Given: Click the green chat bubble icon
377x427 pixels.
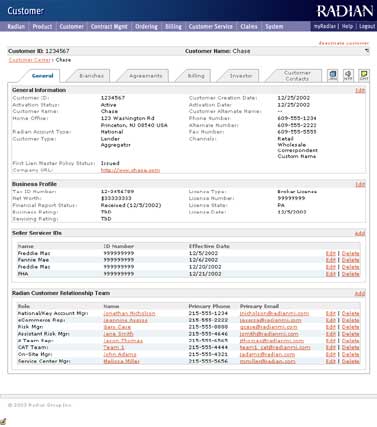Looking at the screenshot, I should [364, 75].
